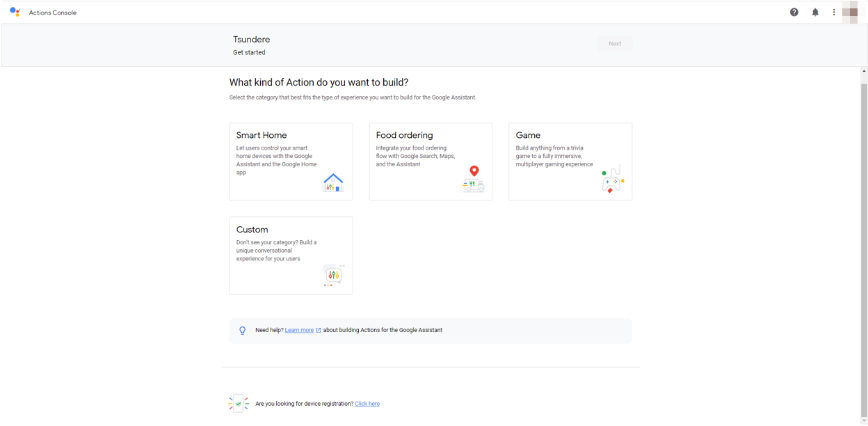
Task: Select the Smart Home card title
Action: click(262, 135)
